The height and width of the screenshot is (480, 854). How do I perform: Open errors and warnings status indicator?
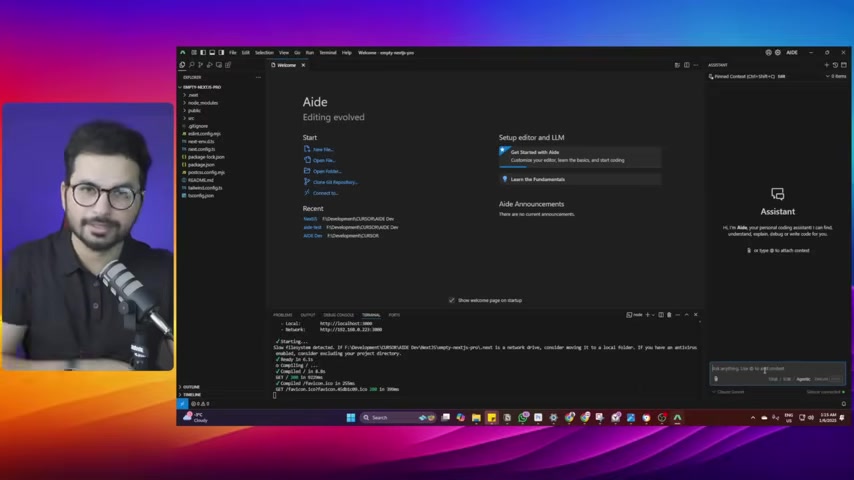coord(200,404)
